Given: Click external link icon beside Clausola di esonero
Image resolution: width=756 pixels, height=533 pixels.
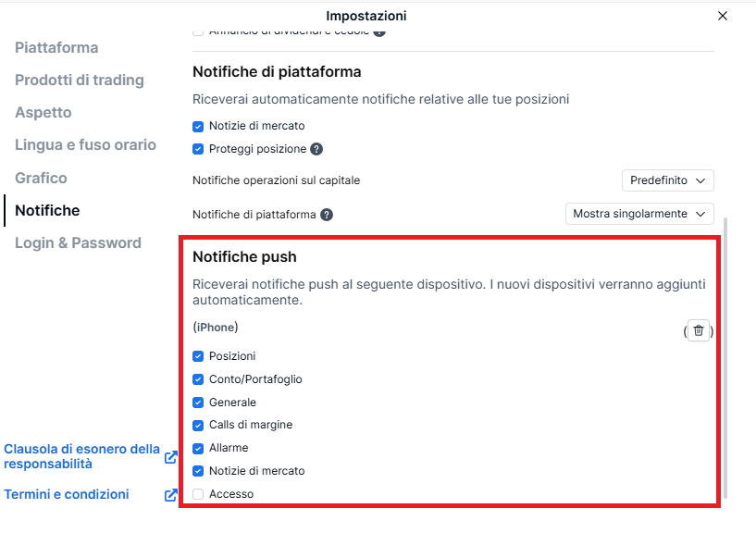Looking at the screenshot, I should point(170,457).
